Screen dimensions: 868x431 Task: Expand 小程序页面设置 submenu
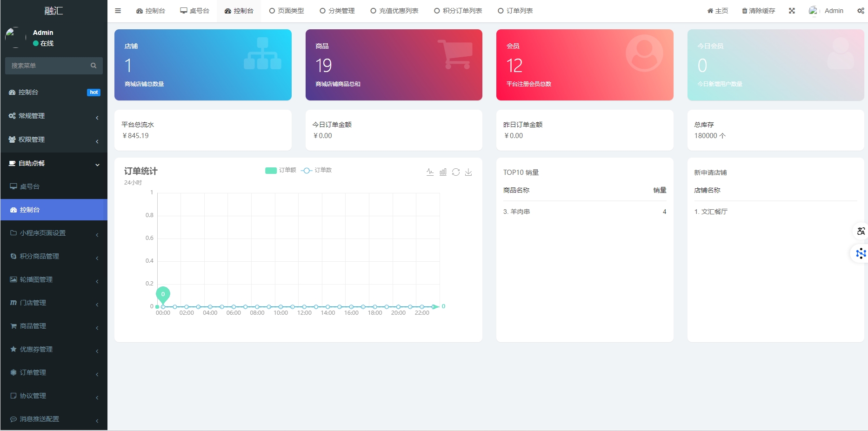(54, 233)
